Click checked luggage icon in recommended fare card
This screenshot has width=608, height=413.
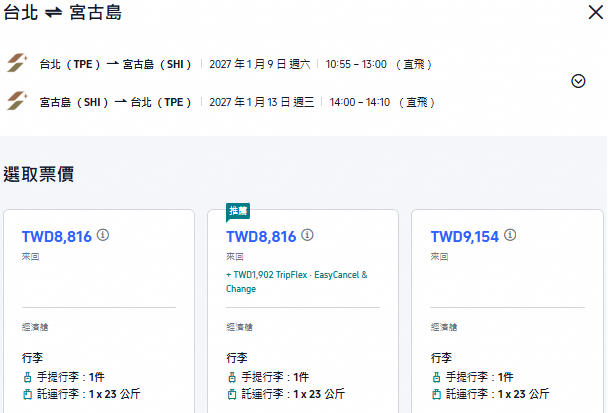pos(231,394)
